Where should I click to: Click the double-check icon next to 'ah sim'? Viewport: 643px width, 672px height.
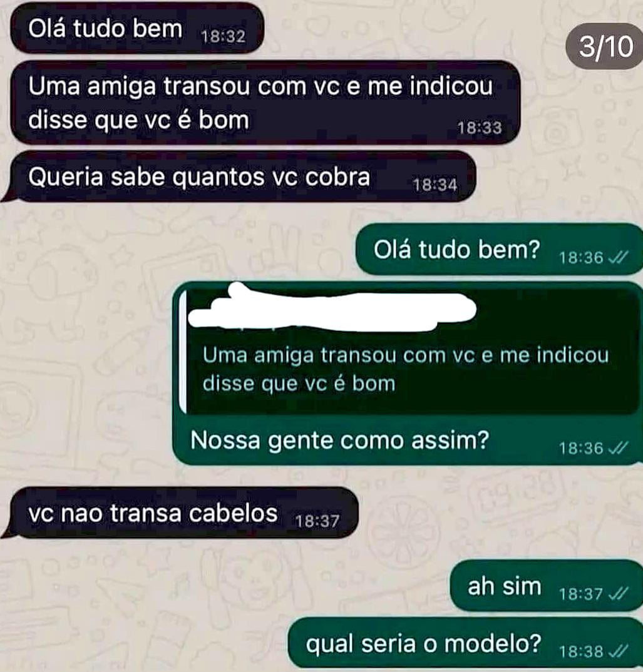618,594
